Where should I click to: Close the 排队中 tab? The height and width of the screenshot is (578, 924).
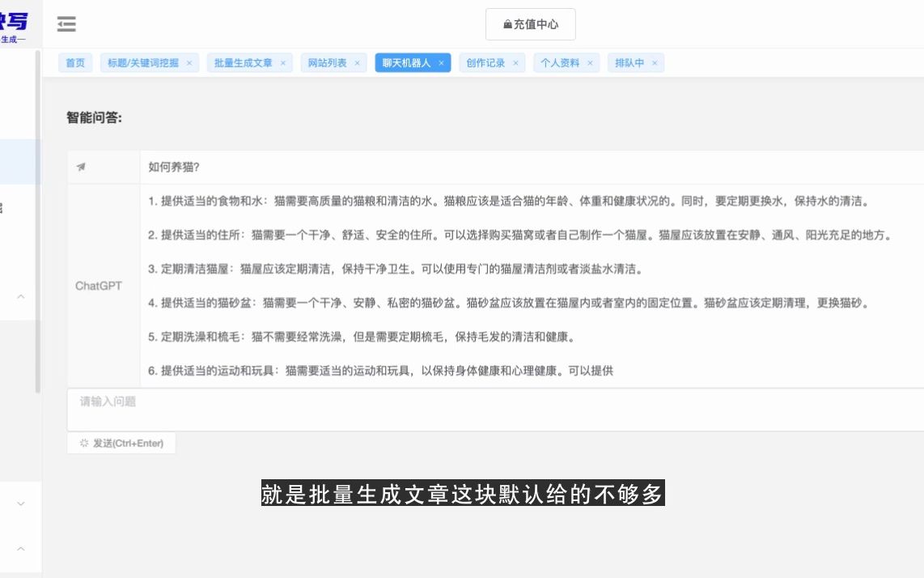655,62
